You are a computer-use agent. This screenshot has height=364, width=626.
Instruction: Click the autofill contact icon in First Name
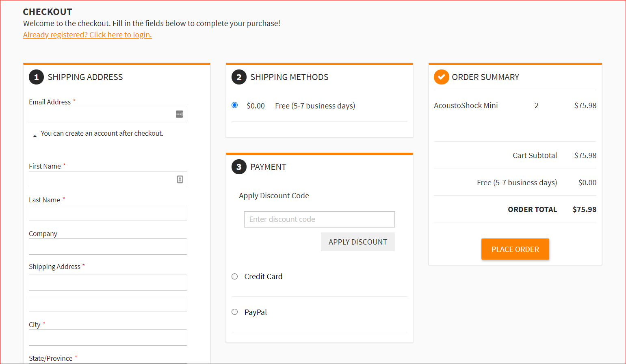click(x=180, y=179)
